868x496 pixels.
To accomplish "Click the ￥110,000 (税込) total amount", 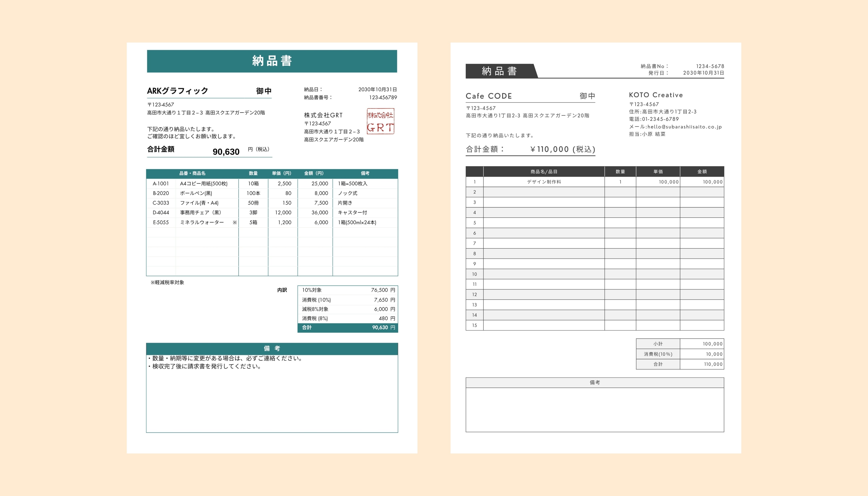I will click(562, 149).
